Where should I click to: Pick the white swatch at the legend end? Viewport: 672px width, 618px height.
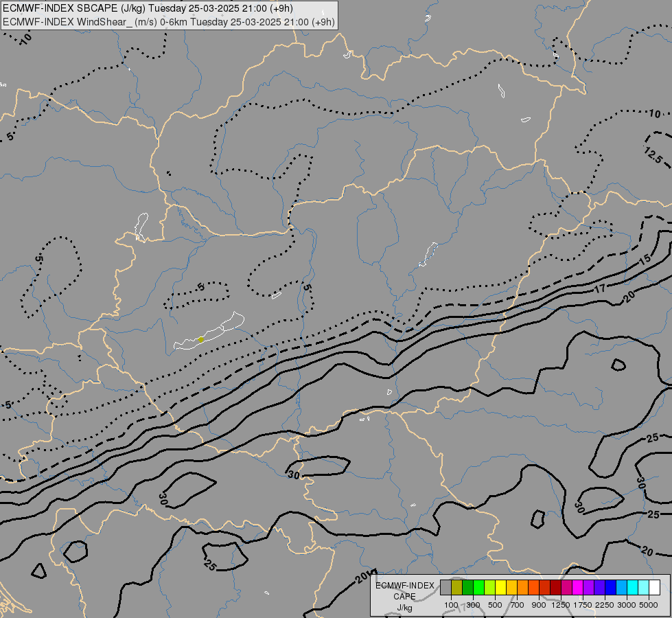pos(654,587)
